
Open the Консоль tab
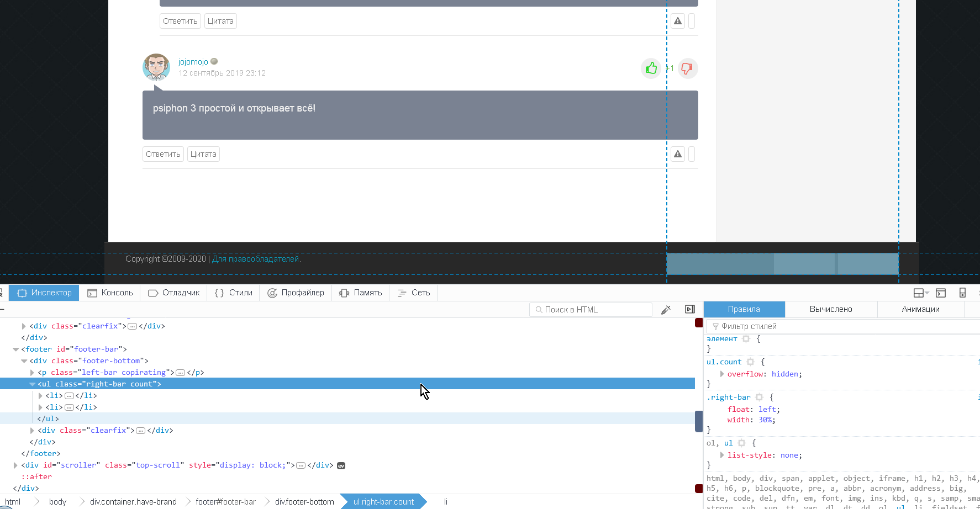[110, 293]
